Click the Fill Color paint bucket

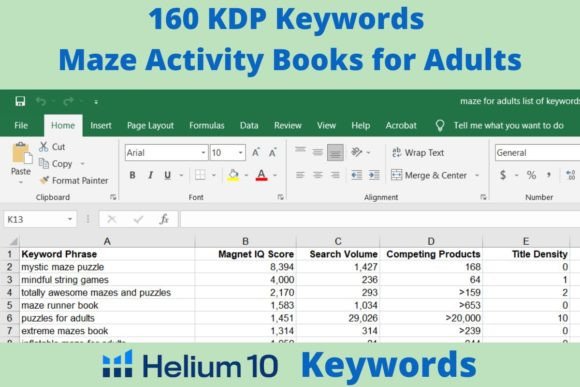(233, 175)
